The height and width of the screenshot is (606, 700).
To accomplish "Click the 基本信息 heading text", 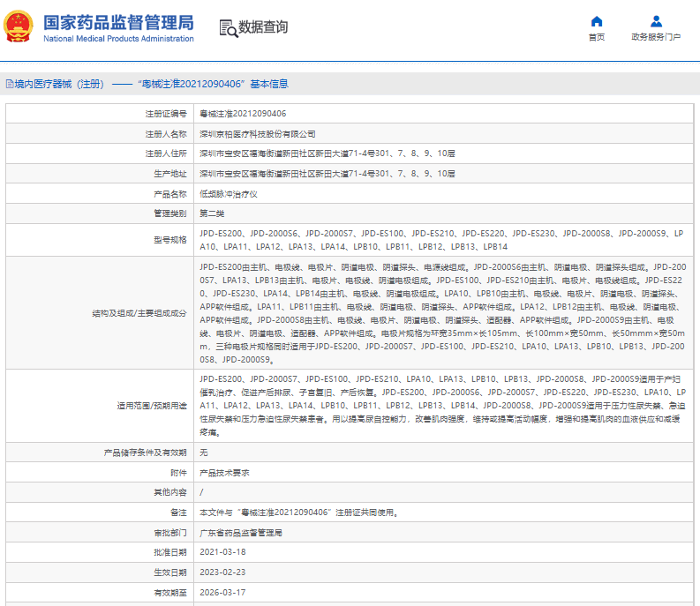I will [269, 84].
